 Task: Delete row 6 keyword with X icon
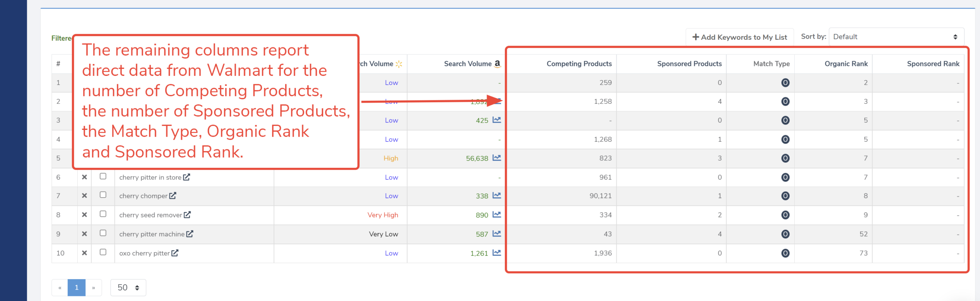pos(84,177)
